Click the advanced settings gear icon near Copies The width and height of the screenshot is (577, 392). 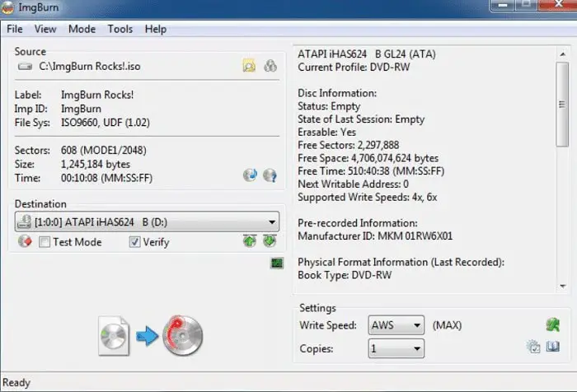533,347
